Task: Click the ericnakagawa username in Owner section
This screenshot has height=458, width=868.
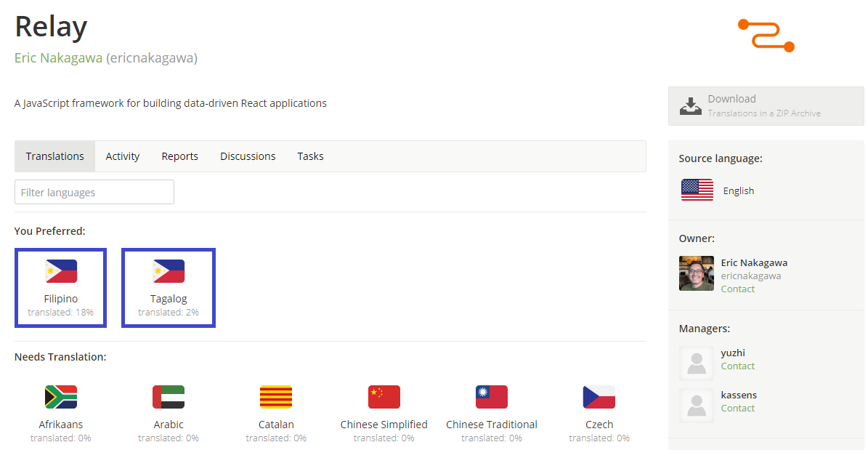Action: pyautogui.click(x=750, y=276)
